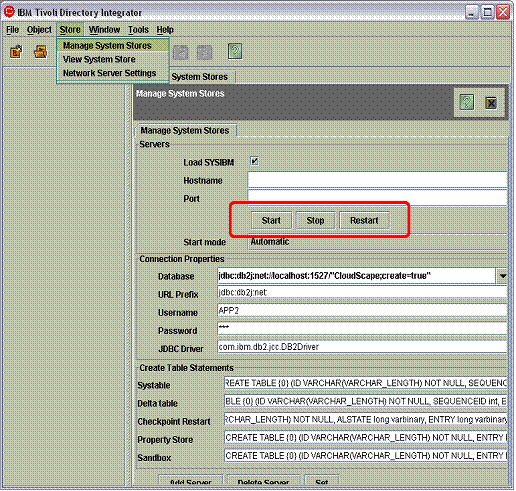Click the Username field containing APP2
This screenshot has height=491, width=516.
[x=362, y=311]
